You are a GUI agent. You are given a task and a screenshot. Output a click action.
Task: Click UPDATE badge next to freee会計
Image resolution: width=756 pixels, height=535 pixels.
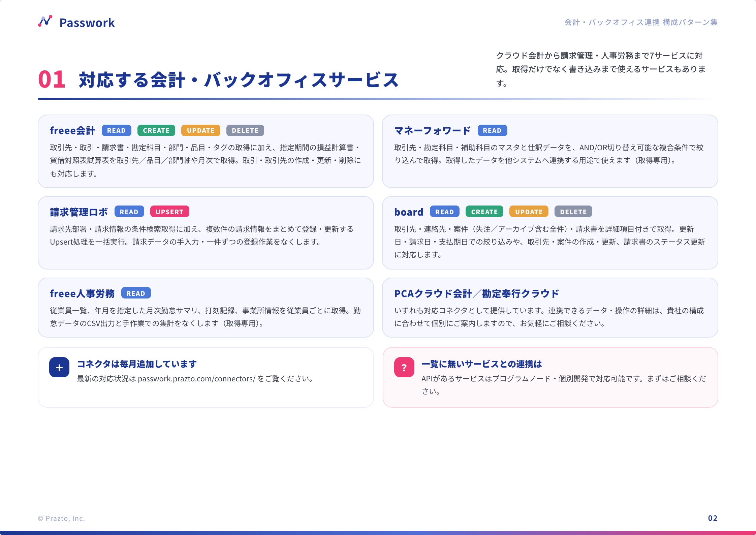pos(201,130)
